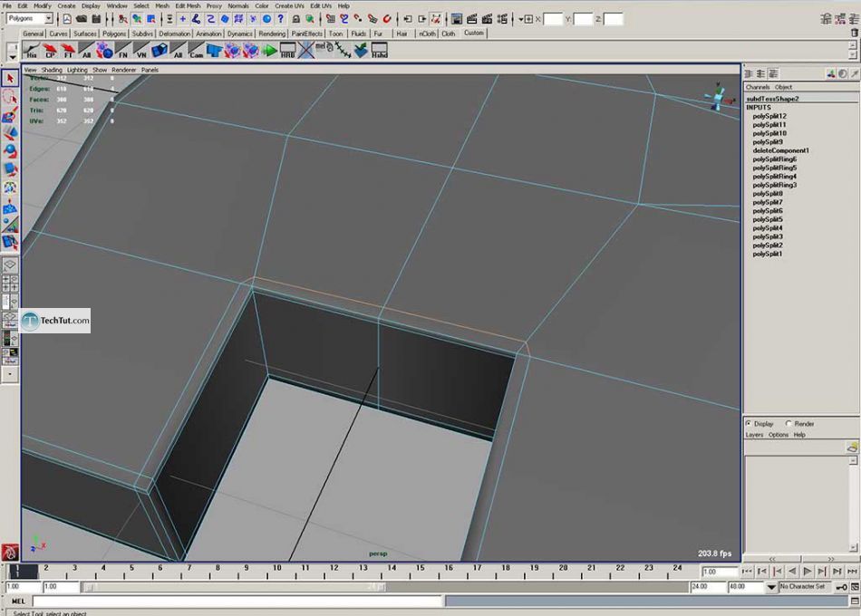Click the snap to grids icon

tap(330, 19)
